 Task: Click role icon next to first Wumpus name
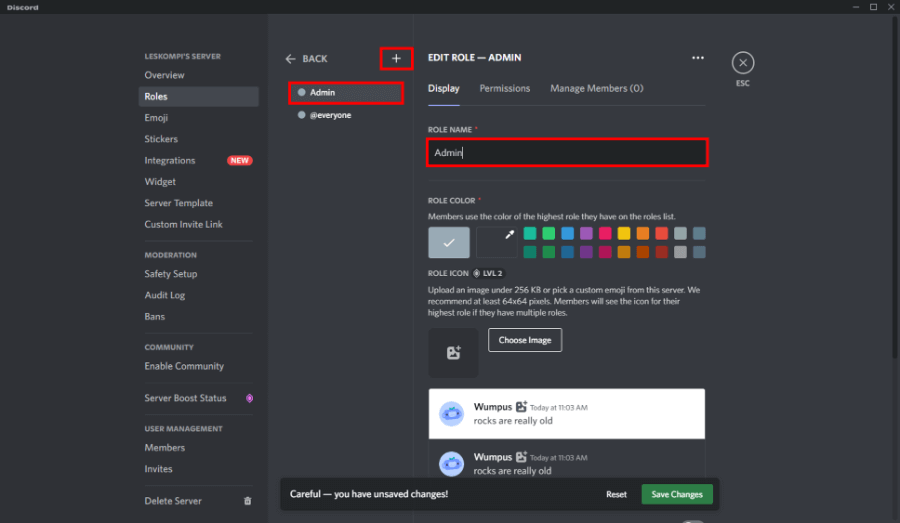click(x=521, y=406)
